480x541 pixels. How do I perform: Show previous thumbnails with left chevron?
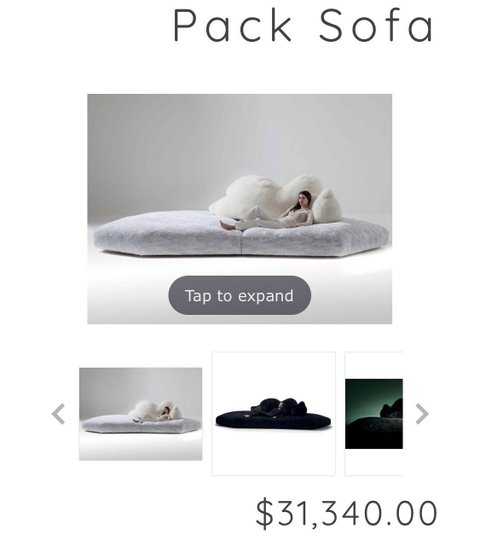(58, 414)
